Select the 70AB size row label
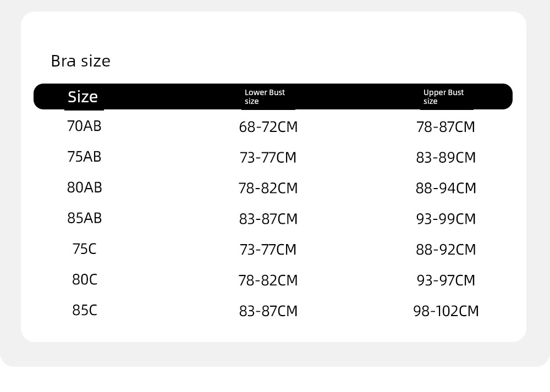The height and width of the screenshot is (392, 550). pyautogui.click(x=84, y=126)
